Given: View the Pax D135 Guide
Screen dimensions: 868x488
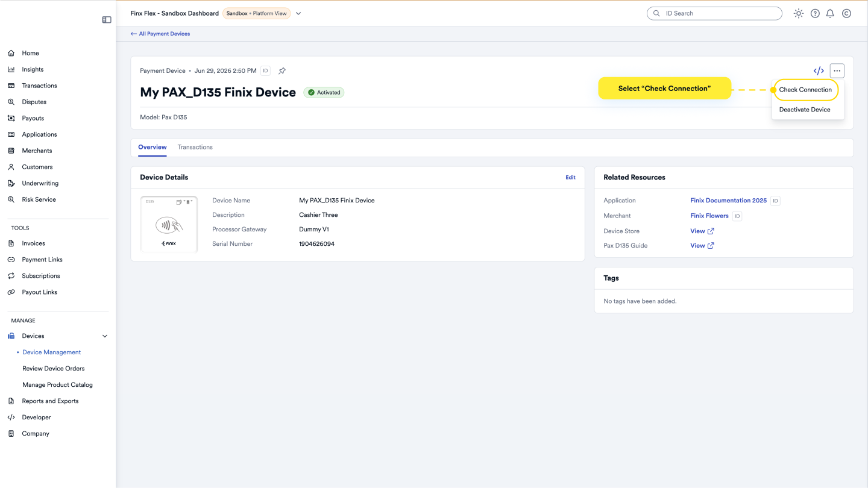Looking at the screenshot, I should 702,246.
